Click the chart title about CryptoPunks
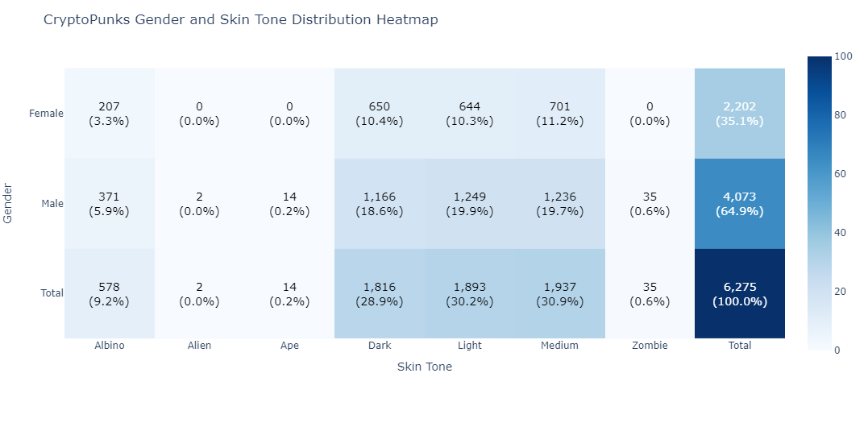Image resolution: width=868 pixels, height=423 pixels. [x=241, y=20]
